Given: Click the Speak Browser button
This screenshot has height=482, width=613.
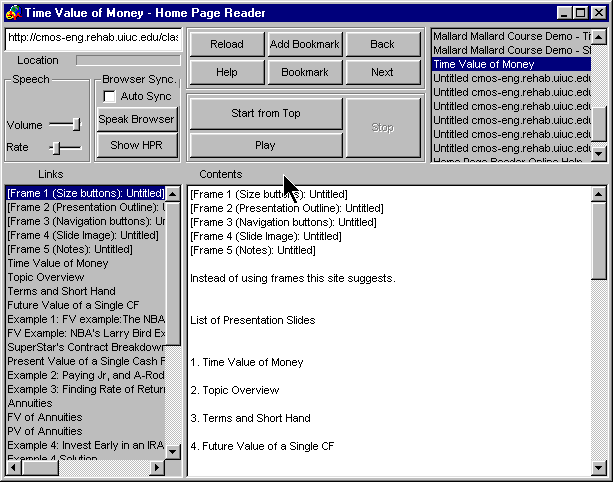Looking at the screenshot, I should click(x=137, y=120).
